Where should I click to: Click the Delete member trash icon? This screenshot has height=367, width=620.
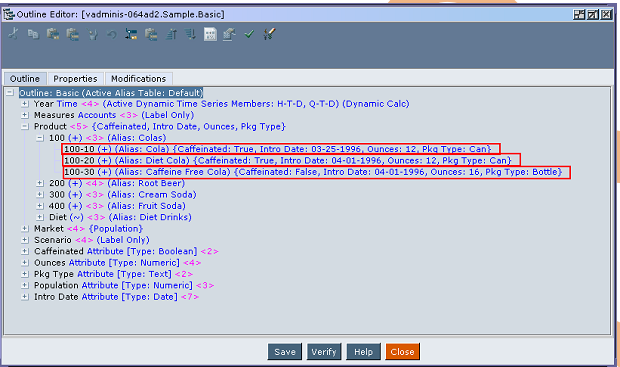93,35
